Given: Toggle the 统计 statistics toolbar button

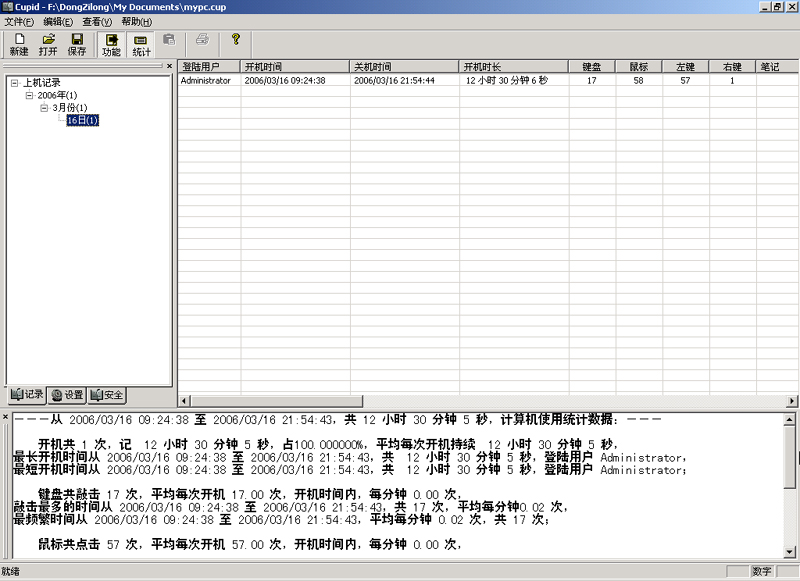Looking at the screenshot, I should pyautogui.click(x=141, y=44).
